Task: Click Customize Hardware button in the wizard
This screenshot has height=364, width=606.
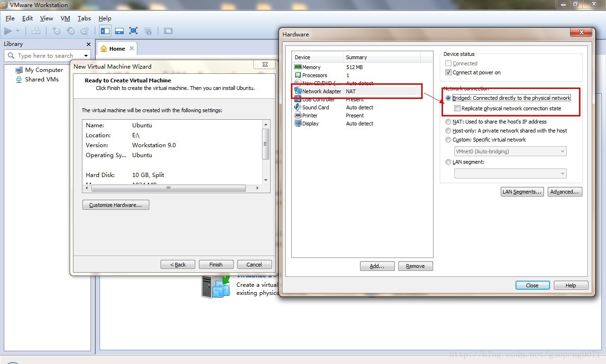Action: tap(116, 205)
